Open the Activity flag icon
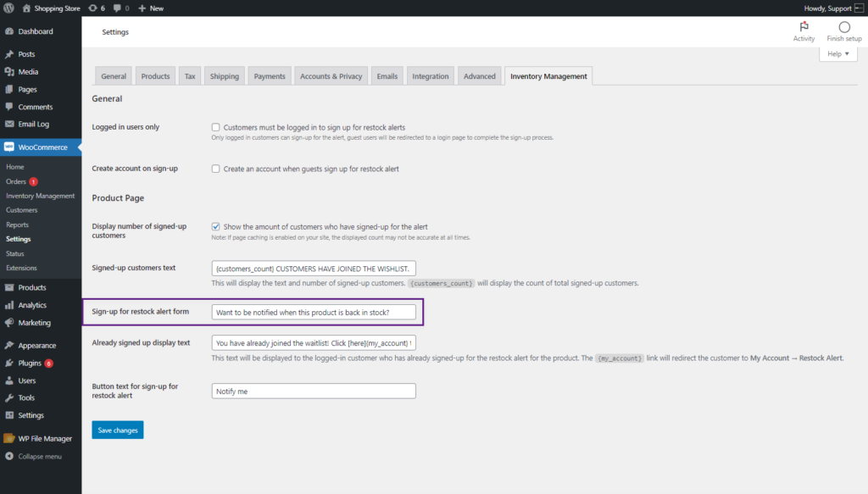This screenshot has width=868, height=494. click(804, 26)
